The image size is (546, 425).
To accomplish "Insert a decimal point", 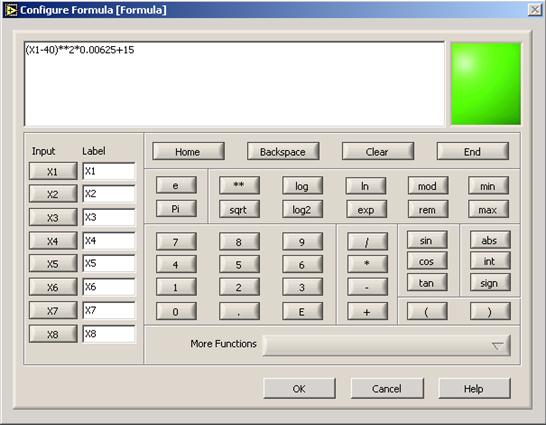I will coord(239,311).
